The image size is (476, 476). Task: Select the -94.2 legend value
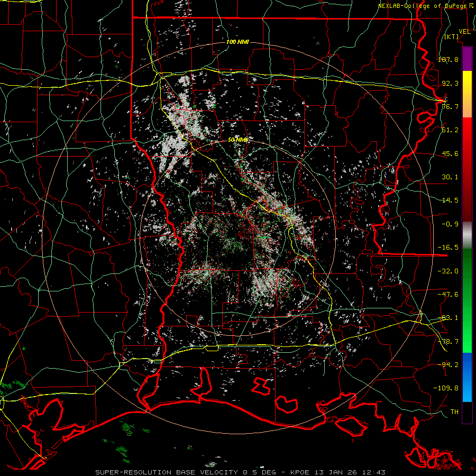pos(448,365)
